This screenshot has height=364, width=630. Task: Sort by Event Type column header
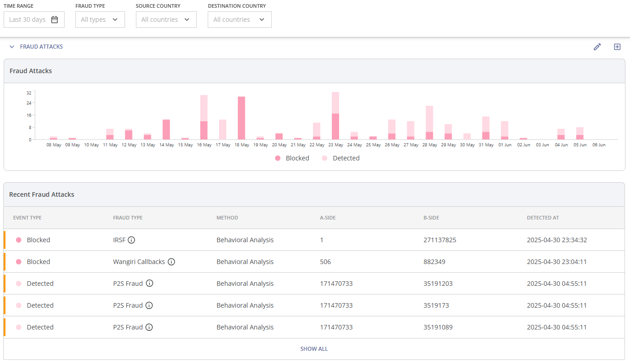pyautogui.click(x=27, y=218)
